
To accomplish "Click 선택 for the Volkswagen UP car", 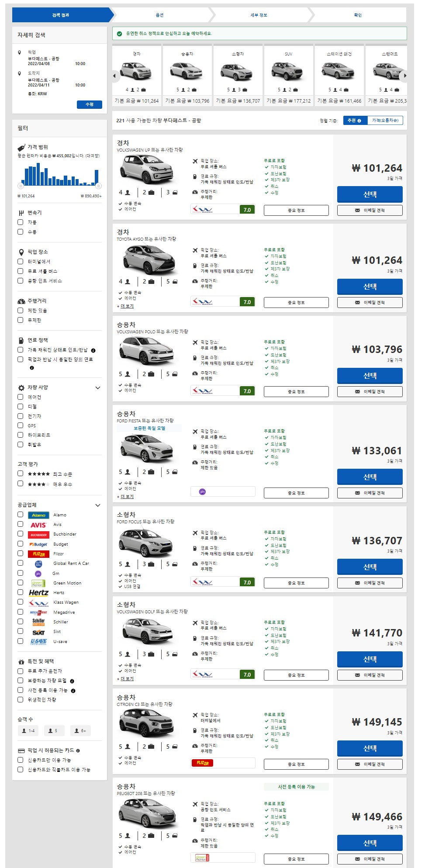I will tap(370, 194).
